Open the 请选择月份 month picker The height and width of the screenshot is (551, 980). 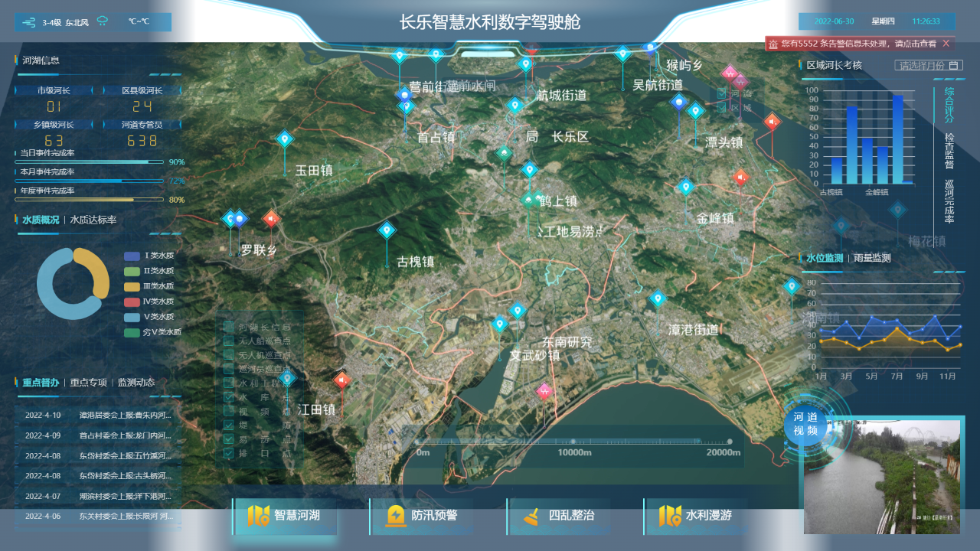coord(929,66)
